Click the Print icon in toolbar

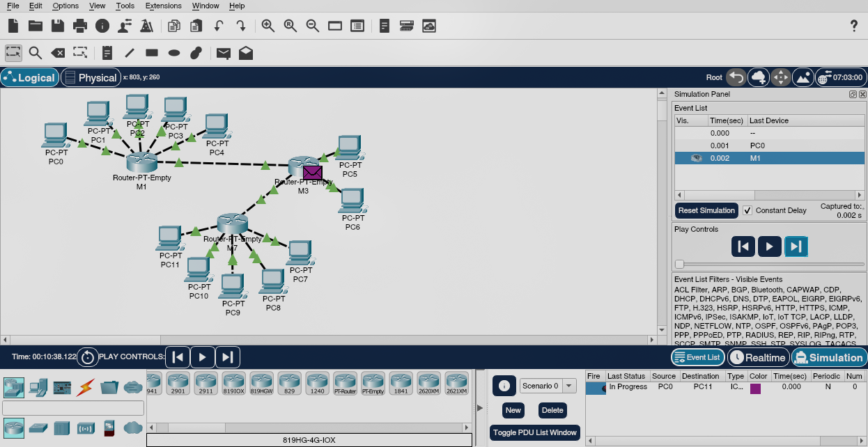(80, 26)
